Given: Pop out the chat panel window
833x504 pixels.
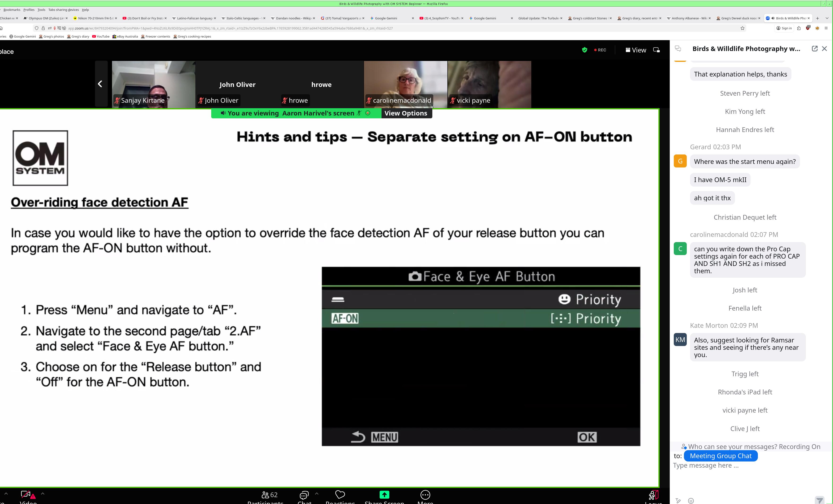Looking at the screenshot, I should (814, 49).
